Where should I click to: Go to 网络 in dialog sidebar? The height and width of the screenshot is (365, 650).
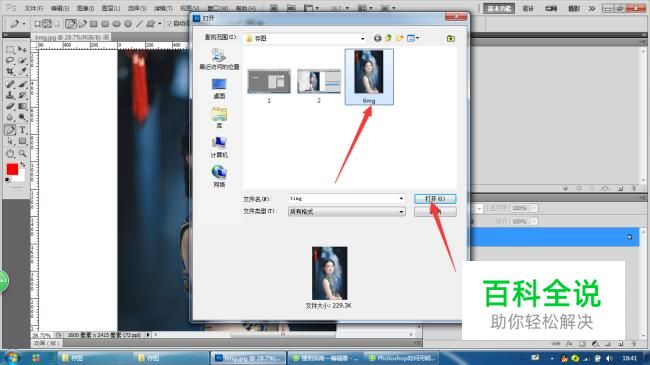pos(219,176)
